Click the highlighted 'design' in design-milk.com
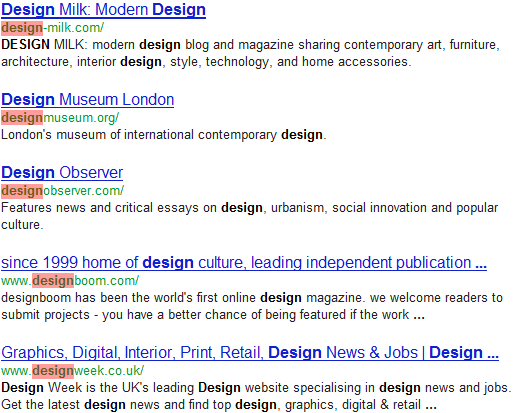This screenshot has height=413, width=513. [x=22, y=28]
